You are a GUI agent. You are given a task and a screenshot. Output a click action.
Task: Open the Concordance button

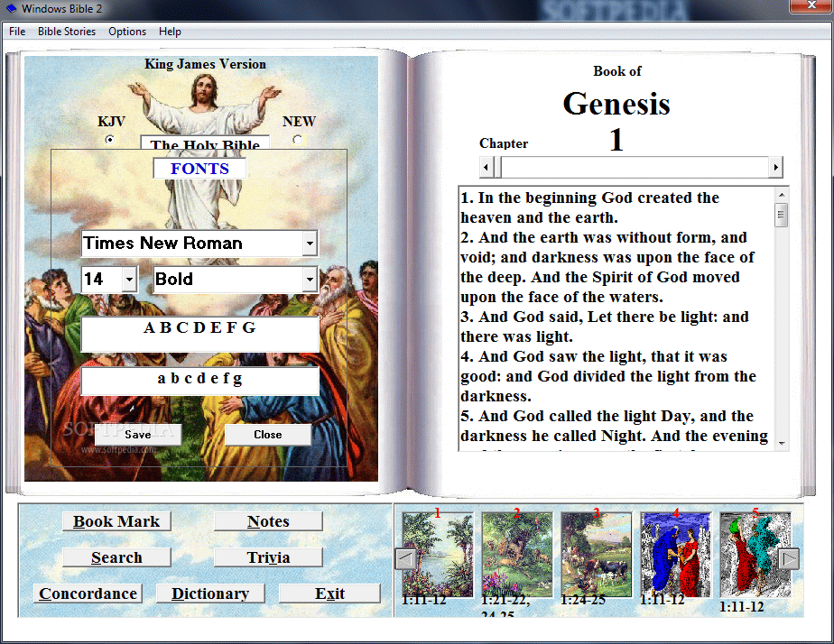pyautogui.click(x=88, y=593)
